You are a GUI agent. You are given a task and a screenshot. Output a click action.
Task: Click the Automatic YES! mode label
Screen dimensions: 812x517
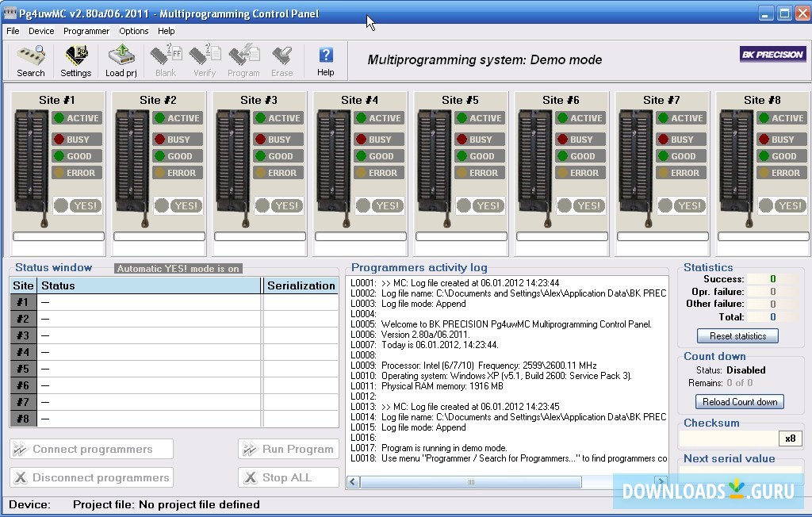(178, 269)
